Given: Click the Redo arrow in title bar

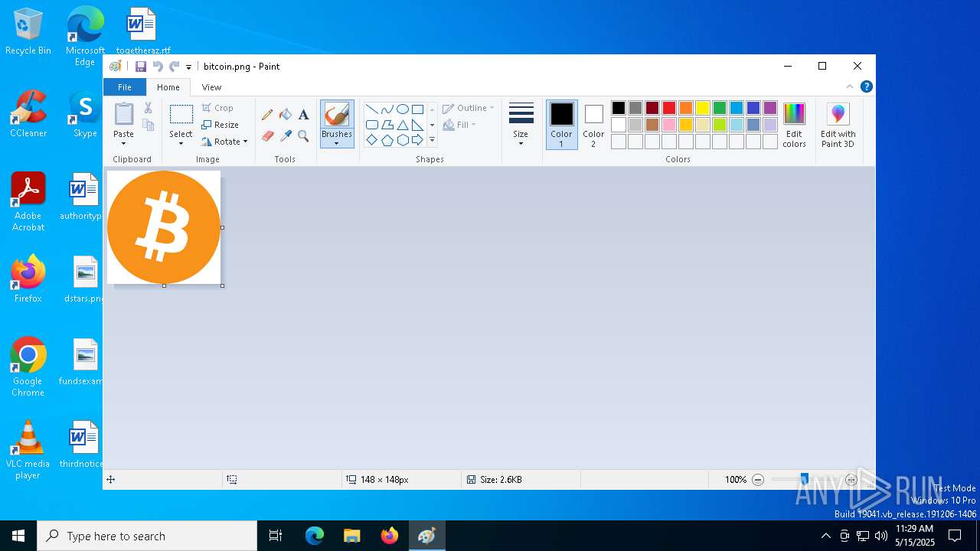Looking at the screenshot, I should 175,67.
